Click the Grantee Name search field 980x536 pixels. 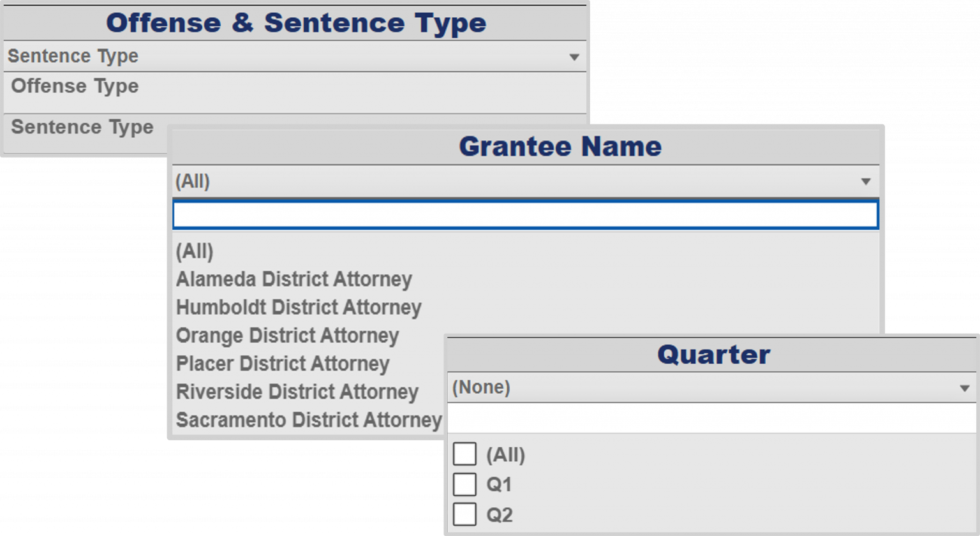coord(525,215)
